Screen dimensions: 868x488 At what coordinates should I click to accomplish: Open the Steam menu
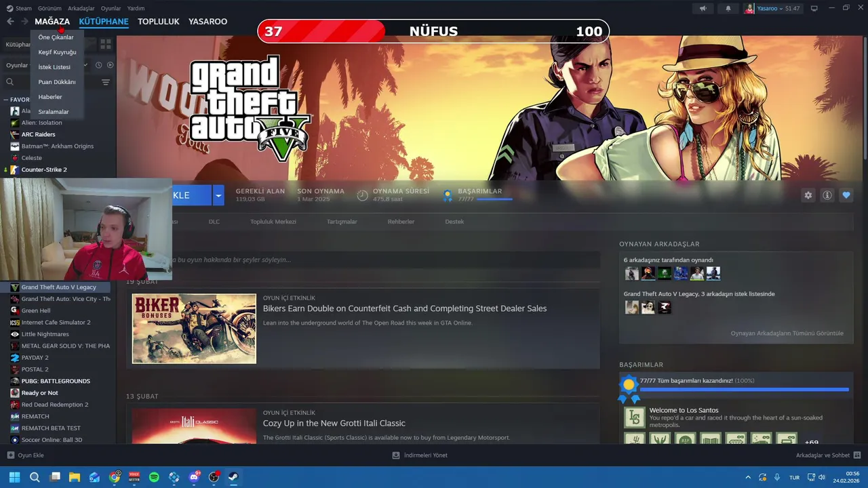click(19, 8)
